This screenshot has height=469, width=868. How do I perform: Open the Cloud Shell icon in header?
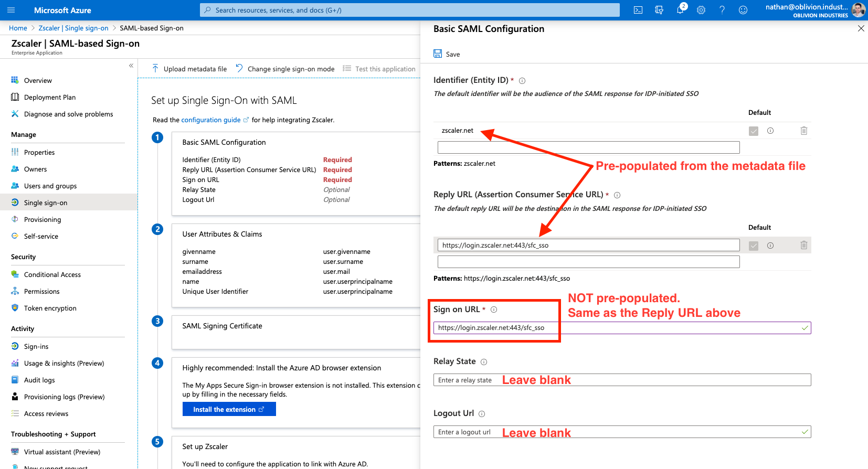click(638, 10)
